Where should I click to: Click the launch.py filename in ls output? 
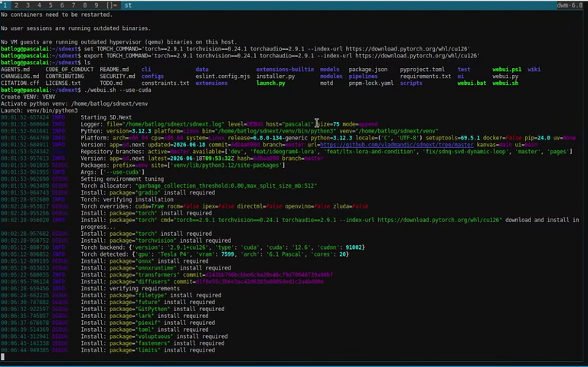click(271, 83)
